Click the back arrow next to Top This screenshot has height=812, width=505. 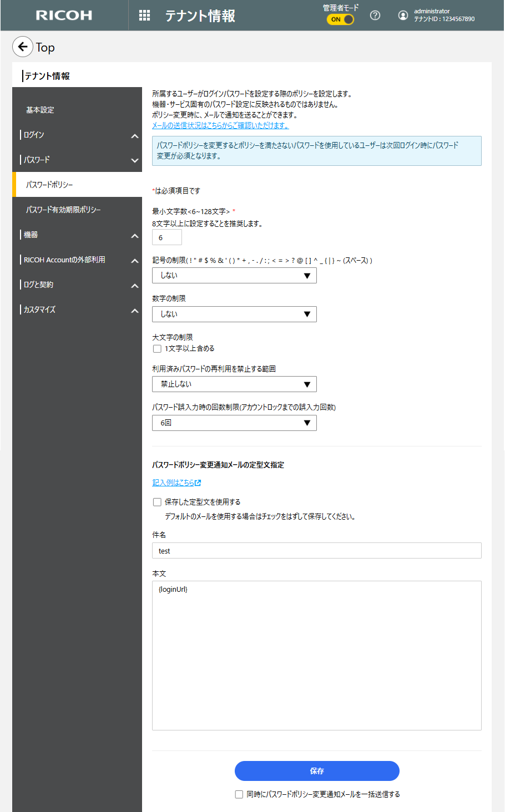[x=23, y=47]
